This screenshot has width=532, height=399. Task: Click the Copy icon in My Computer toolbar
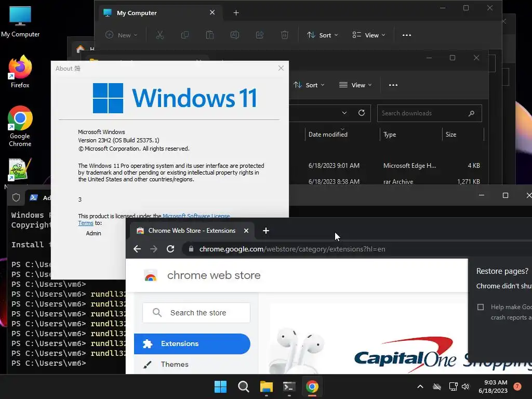pos(185,35)
